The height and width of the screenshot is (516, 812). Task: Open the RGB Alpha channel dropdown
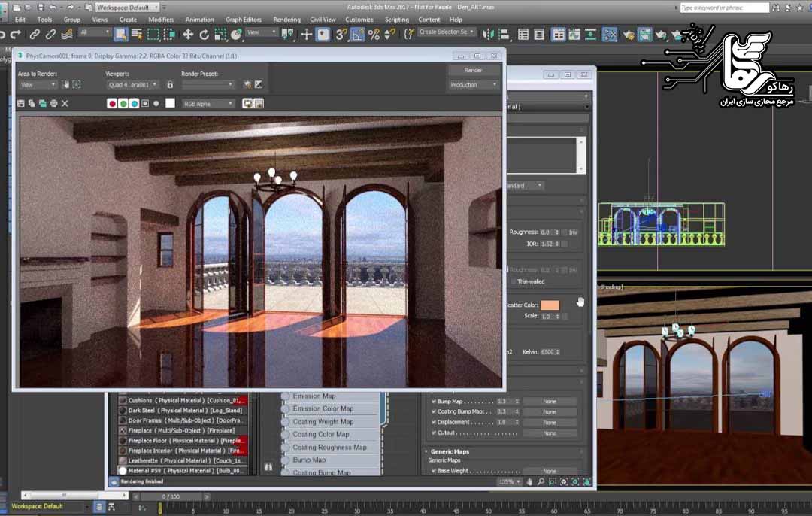click(x=208, y=104)
